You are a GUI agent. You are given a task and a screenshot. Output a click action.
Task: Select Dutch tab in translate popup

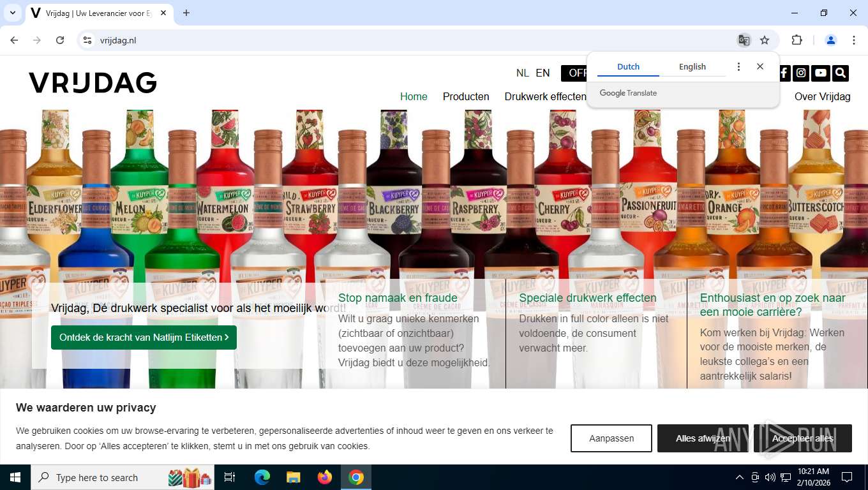coord(628,66)
